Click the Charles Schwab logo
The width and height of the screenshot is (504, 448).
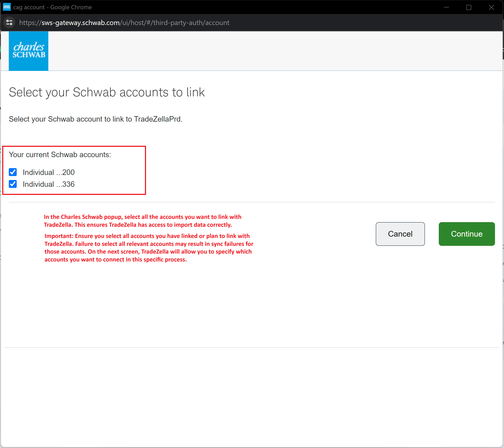(28, 51)
